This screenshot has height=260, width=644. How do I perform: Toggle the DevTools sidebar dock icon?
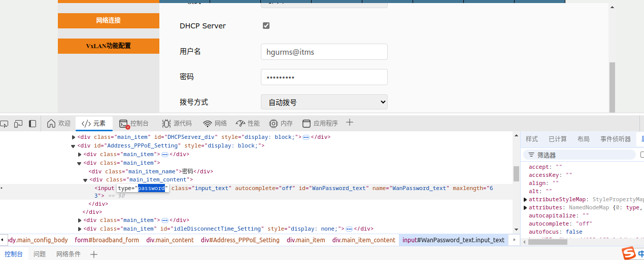pyautogui.click(x=32, y=124)
